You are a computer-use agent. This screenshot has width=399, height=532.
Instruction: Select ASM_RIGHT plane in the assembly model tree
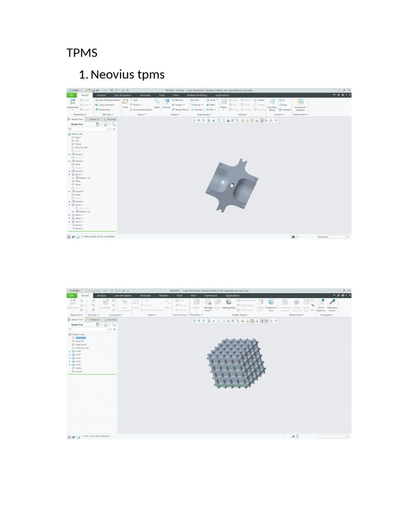(79, 338)
